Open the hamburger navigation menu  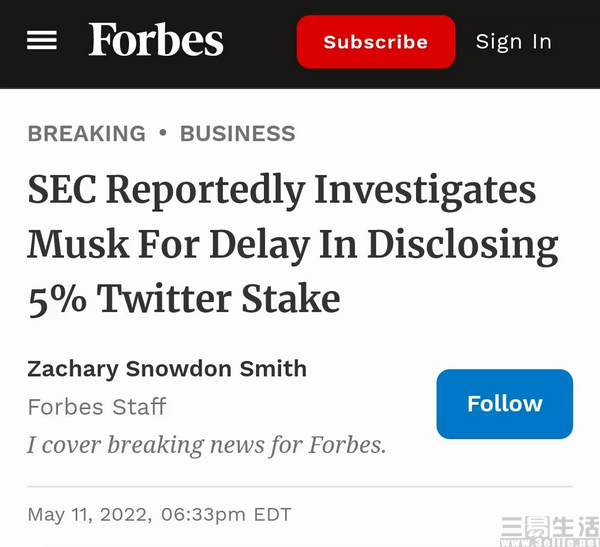tap(42, 40)
